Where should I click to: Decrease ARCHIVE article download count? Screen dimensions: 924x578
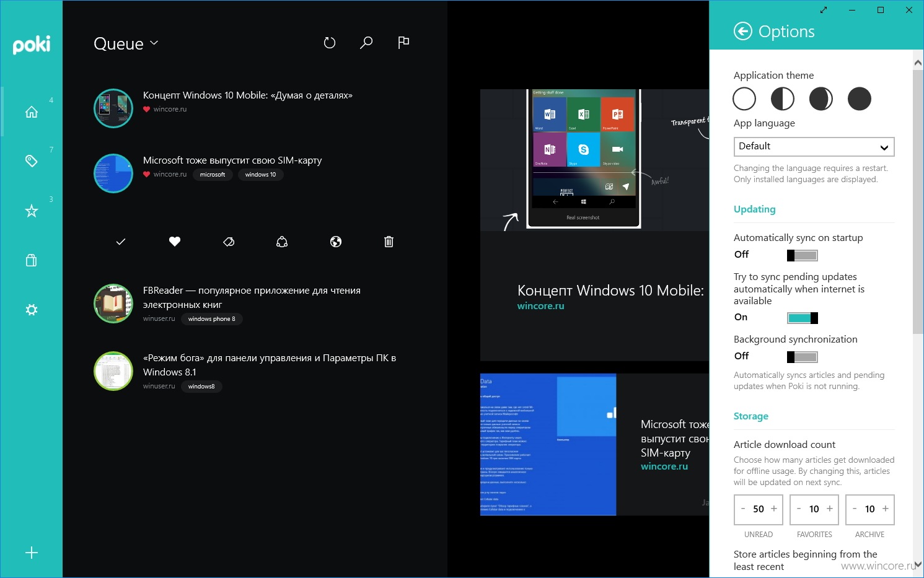coord(855,509)
